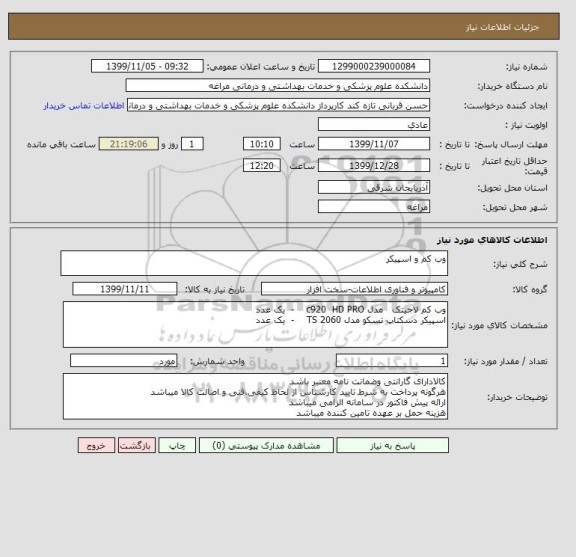Click header title جزئیات اطلاعات نیاز
576x557 pixels.
click(502, 28)
